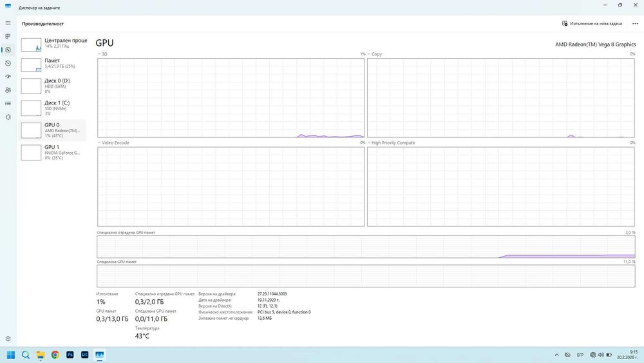Viewport: 644px width, 363px height.
Task: Open taskbar Search
Action: (26, 355)
